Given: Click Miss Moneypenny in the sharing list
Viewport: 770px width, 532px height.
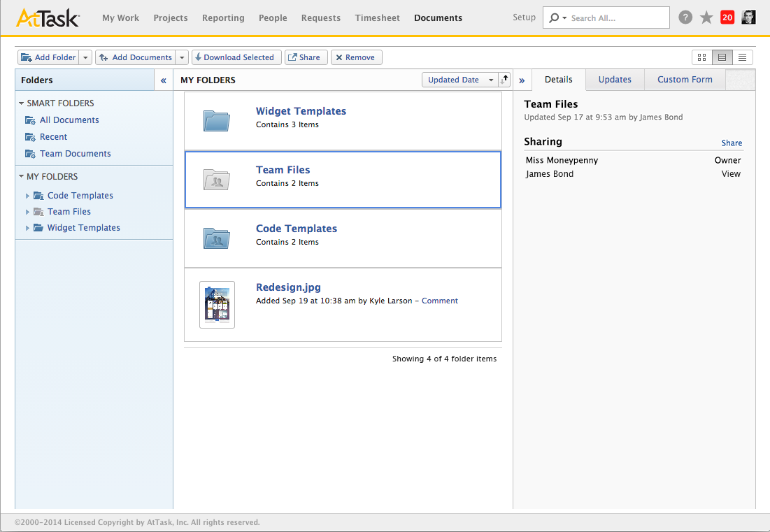Looking at the screenshot, I should pyautogui.click(x=562, y=161).
